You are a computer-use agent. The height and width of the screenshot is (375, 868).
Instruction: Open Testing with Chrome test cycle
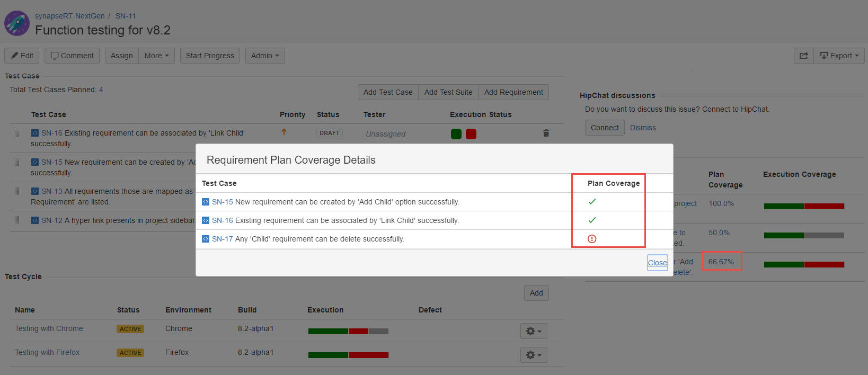tap(49, 328)
